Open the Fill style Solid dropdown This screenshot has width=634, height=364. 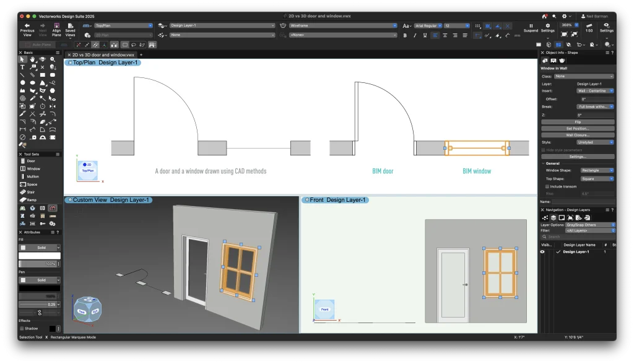40,247
